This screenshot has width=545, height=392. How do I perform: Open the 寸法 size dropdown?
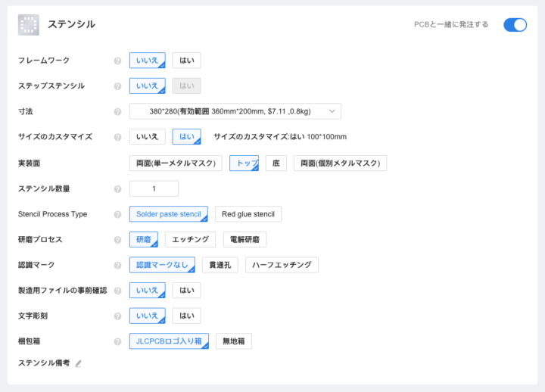[235, 112]
